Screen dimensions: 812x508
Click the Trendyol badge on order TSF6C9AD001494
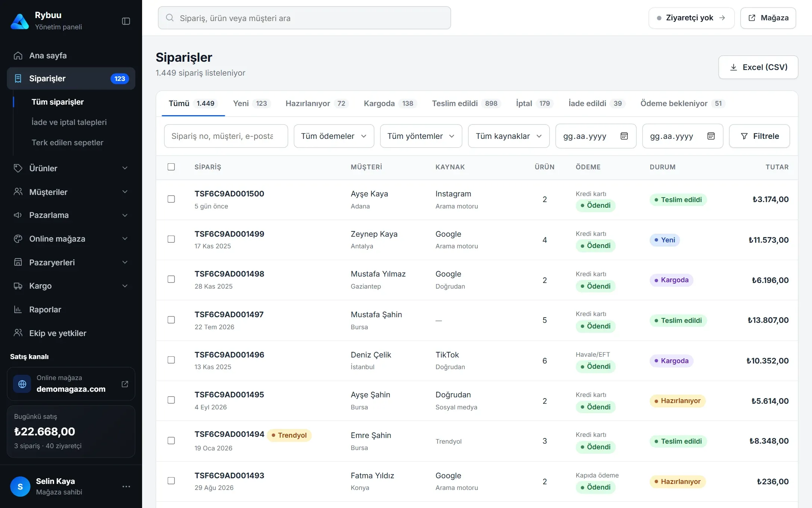[x=289, y=435]
